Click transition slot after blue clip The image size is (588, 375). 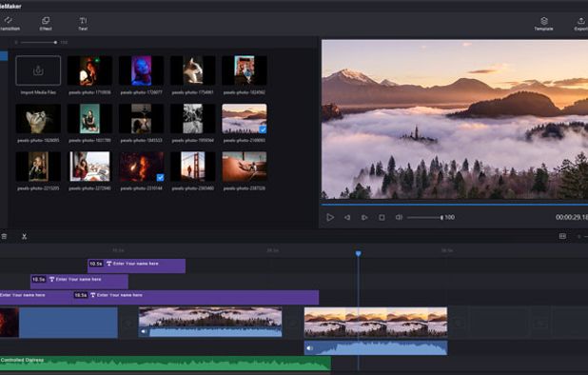(x=128, y=323)
